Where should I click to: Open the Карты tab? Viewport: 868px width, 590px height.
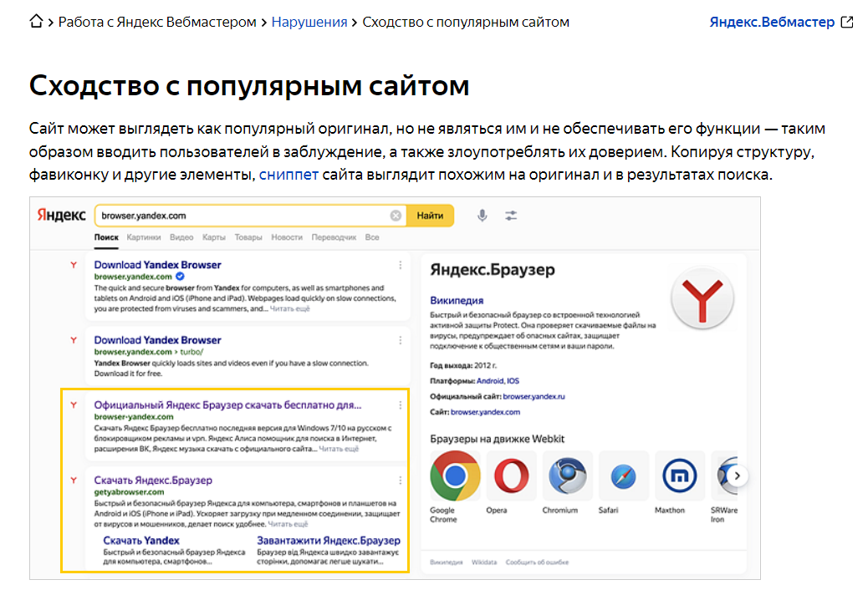(214, 237)
